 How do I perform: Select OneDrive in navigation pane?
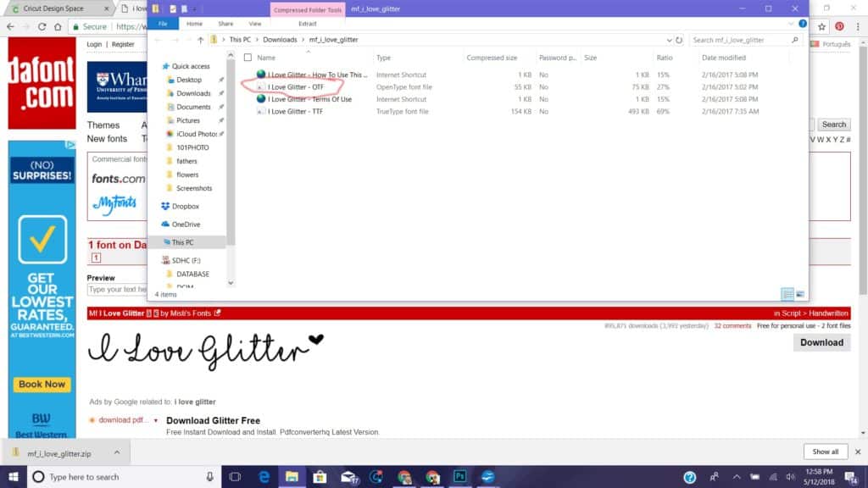[x=186, y=225]
